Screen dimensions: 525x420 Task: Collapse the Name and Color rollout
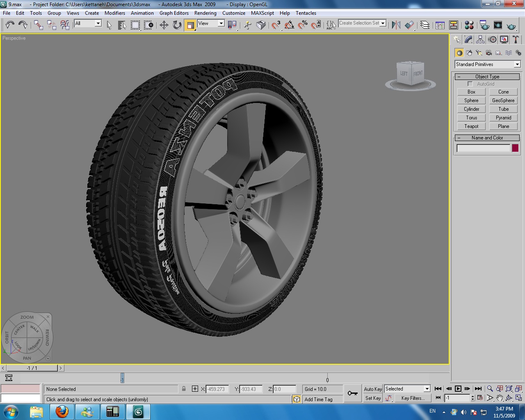click(x=487, y=138)
